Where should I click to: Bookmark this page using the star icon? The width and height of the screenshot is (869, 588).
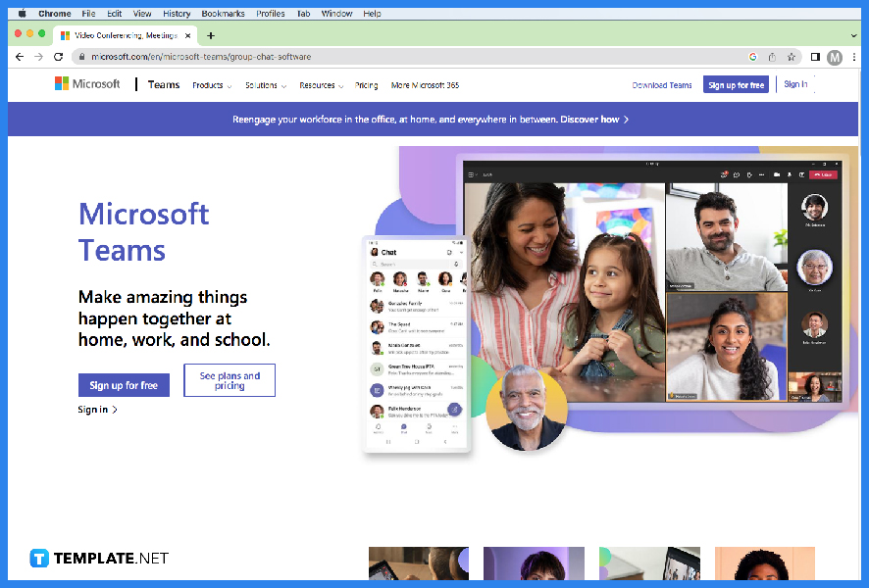(x=790, y=57)
